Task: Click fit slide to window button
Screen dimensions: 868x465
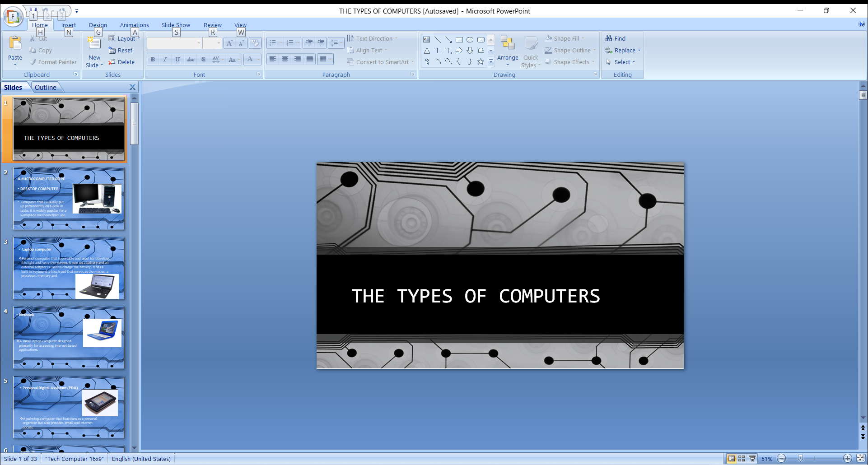Action: tap(861, 458)
